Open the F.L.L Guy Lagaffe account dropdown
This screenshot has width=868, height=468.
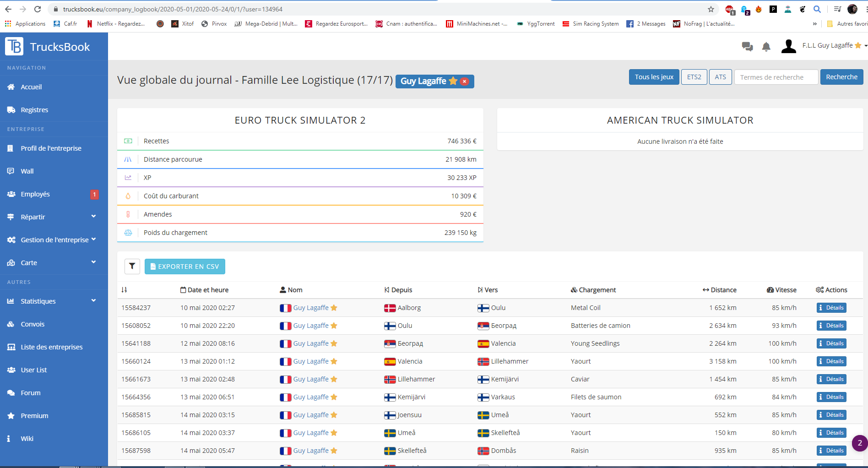835,45
